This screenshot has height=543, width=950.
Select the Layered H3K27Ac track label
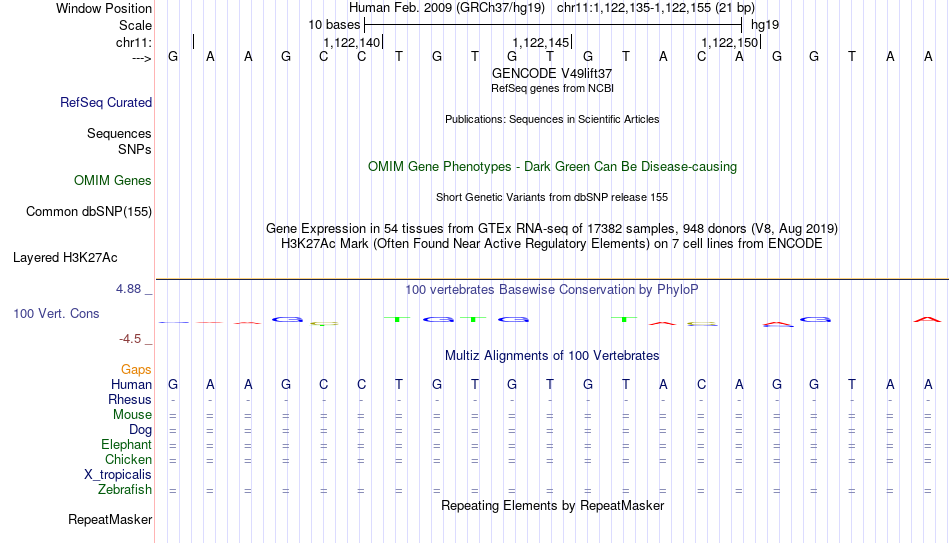pyautogui.click(x=65, y=258)
